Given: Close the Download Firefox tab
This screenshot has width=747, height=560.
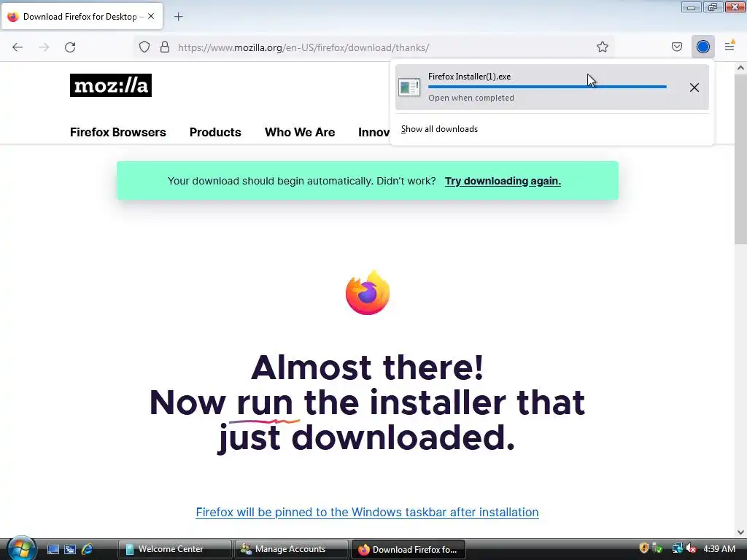Looking at the screenshot, I should pos(151,16).
